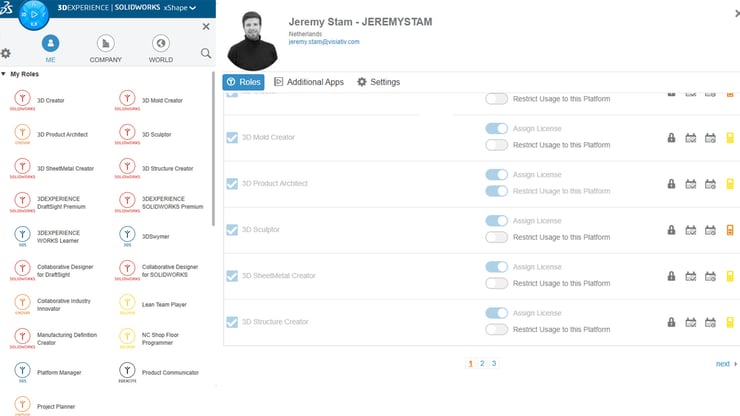Click the search magnifier in the roles panel

coord(206,54)
